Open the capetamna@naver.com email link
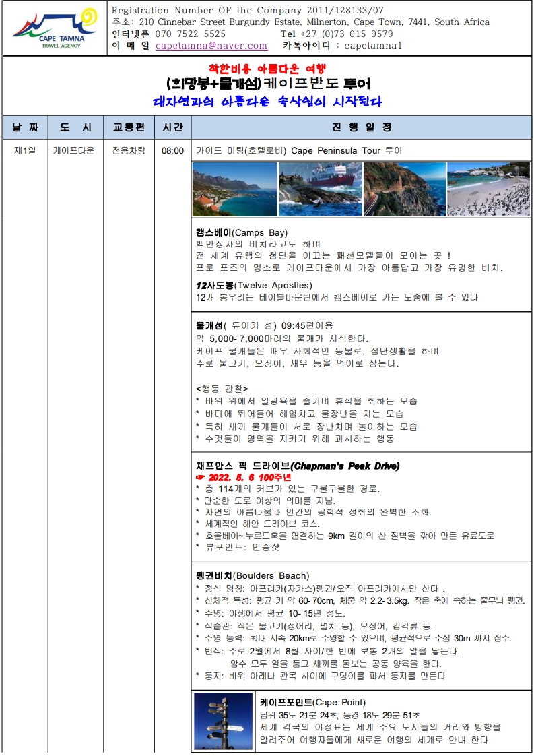The image size is (534, 756). [211, 46]
